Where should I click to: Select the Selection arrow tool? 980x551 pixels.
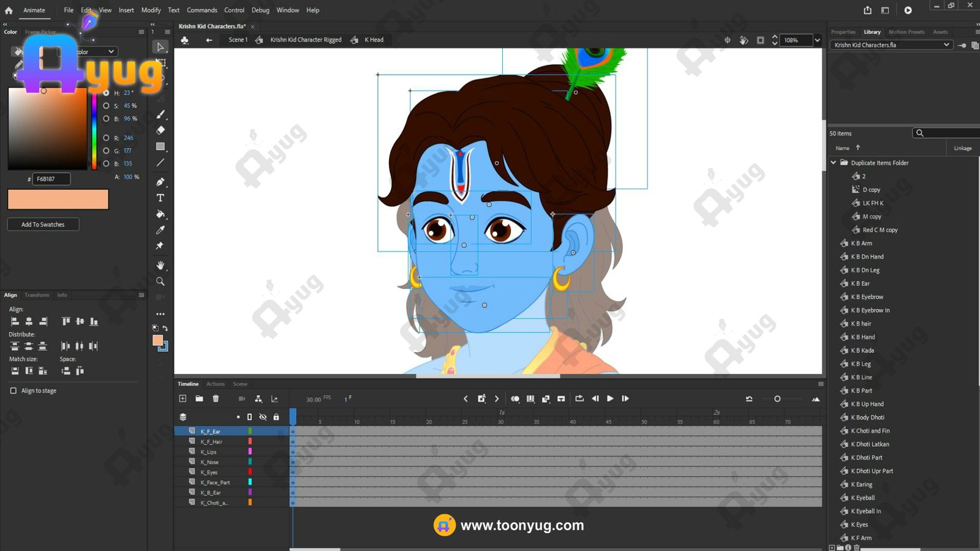click(x=160, y=47)
